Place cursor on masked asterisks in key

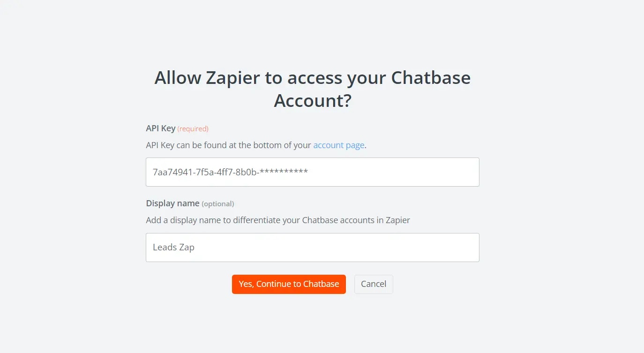pos(284,171)
